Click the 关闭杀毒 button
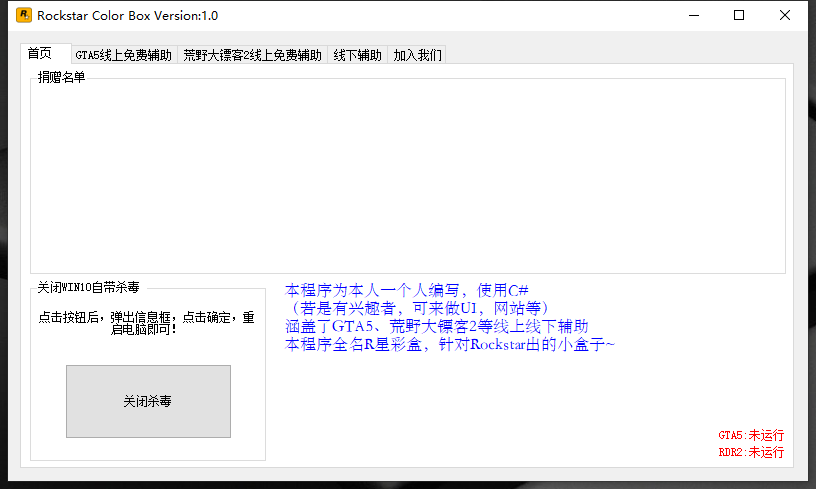 [148, 401]
